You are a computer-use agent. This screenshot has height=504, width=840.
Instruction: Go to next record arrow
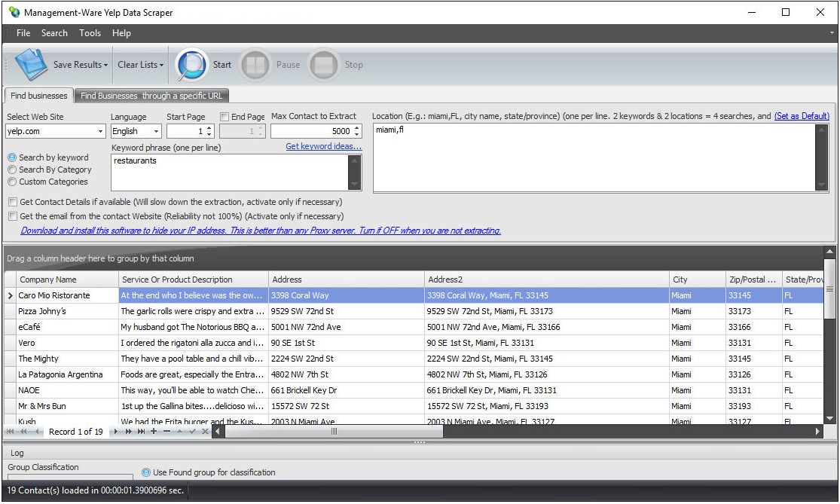[x=115, y=431]
